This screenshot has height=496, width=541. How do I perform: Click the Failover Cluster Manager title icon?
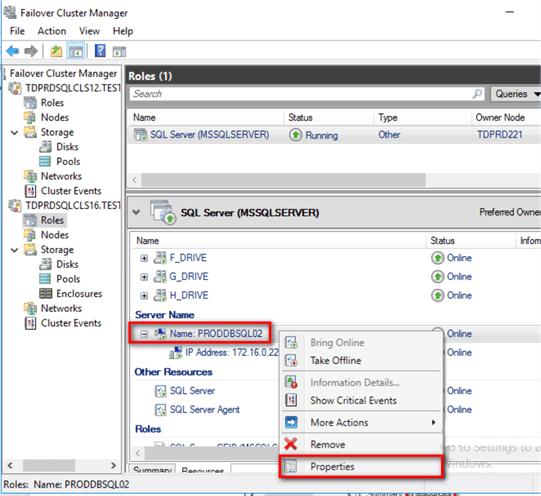click(10, 12)
